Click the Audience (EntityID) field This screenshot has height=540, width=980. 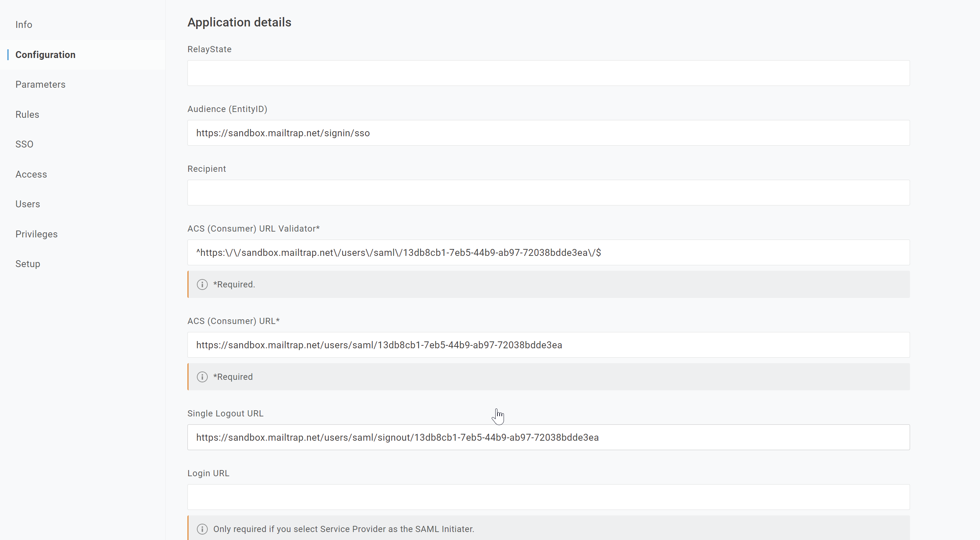(x=548, y=133)
